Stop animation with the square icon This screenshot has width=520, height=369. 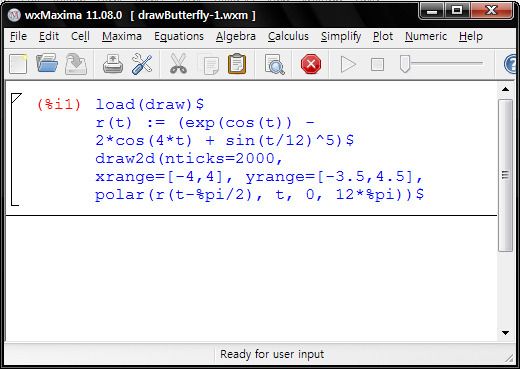pyautogui.click(x=377, y=64)
